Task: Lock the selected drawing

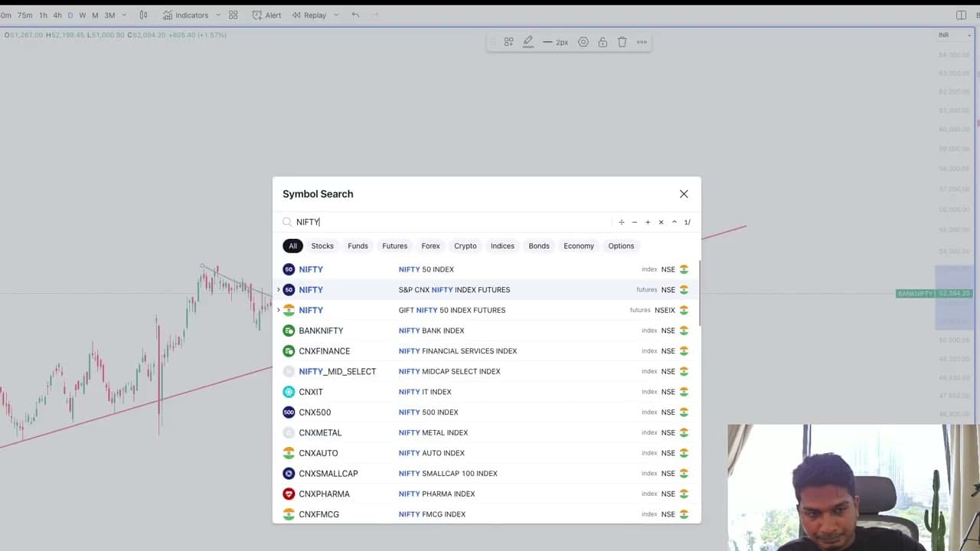Action: (603, 42)
